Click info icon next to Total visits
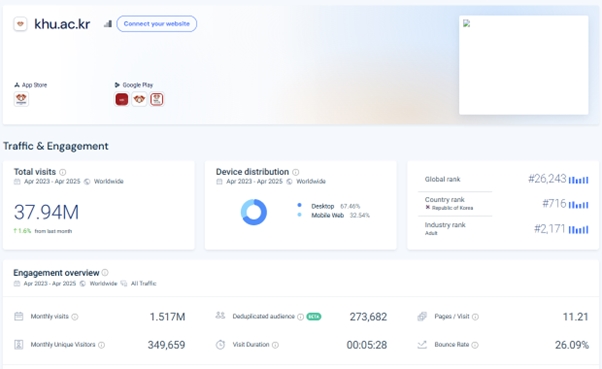Viewport: 602px width, 369px height. (63, 172)
